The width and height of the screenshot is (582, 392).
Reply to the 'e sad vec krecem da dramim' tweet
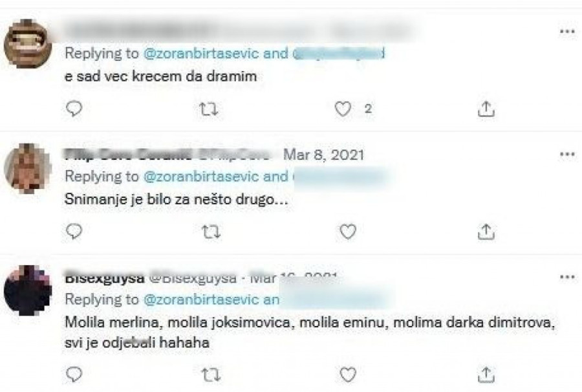tap(74, 109)
